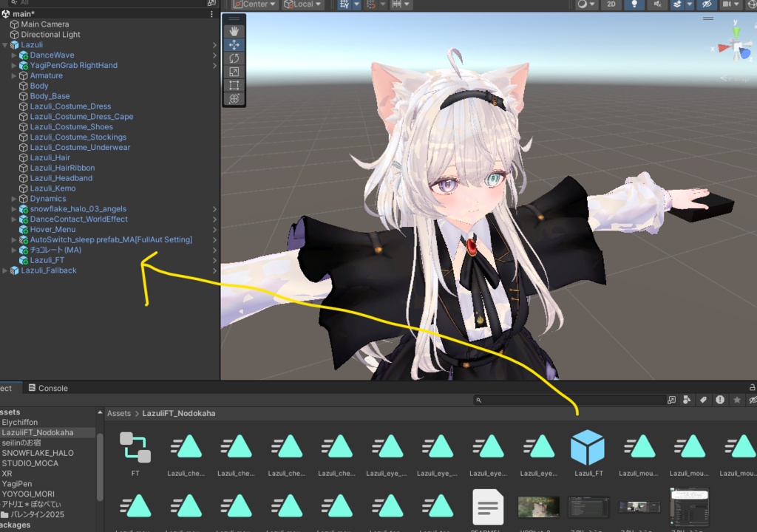Choose the Scale tool

pos(234,71)
